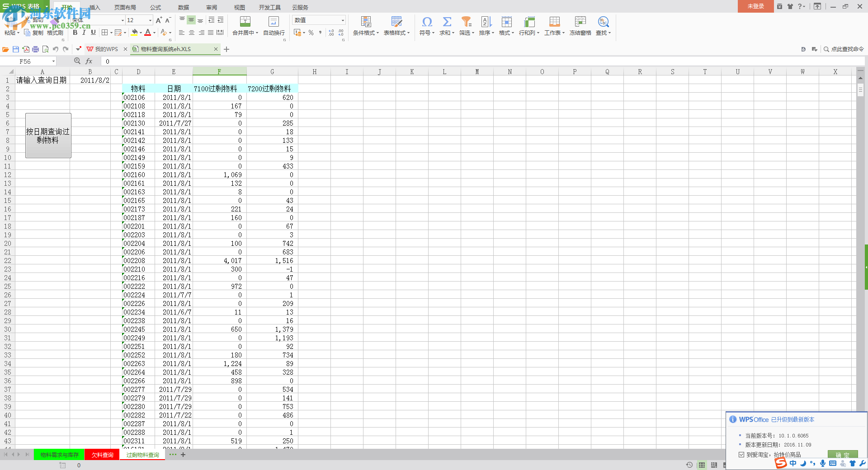Click the Filter funnel icon

click(x=466, y=21)
